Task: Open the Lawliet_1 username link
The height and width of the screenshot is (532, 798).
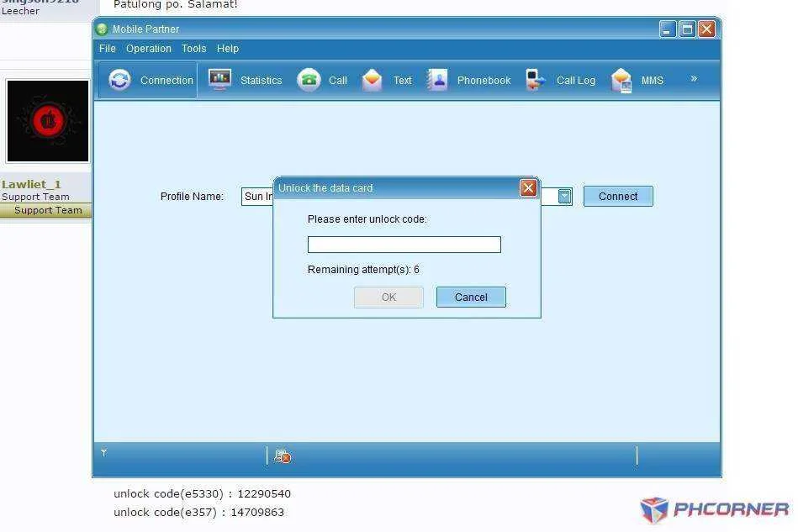Action: [x=31, y=184]
